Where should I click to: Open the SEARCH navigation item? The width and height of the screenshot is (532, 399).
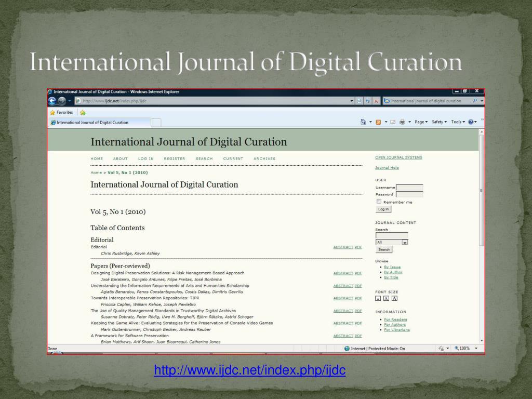coord(204,159)
